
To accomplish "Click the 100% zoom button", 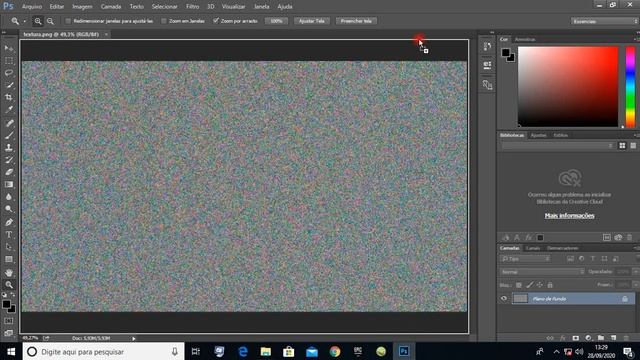I will (x=276, y=21).
